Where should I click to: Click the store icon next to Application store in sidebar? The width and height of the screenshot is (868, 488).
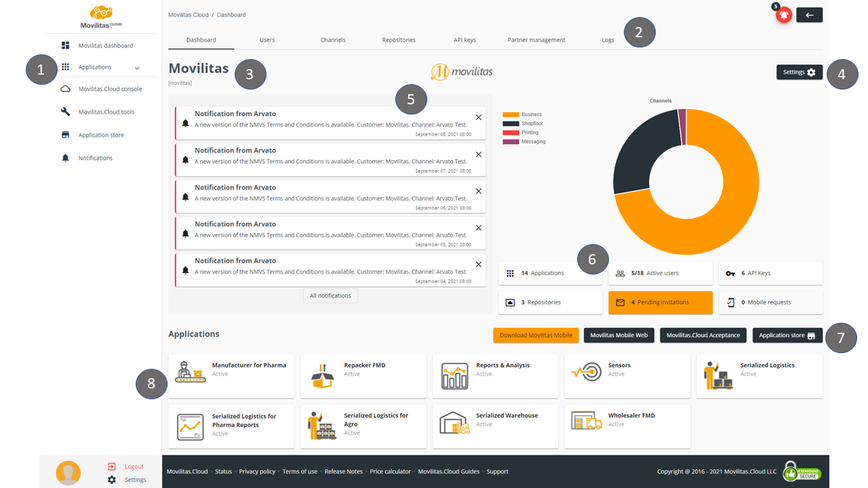pyautogui.click(x=66, y=135)
